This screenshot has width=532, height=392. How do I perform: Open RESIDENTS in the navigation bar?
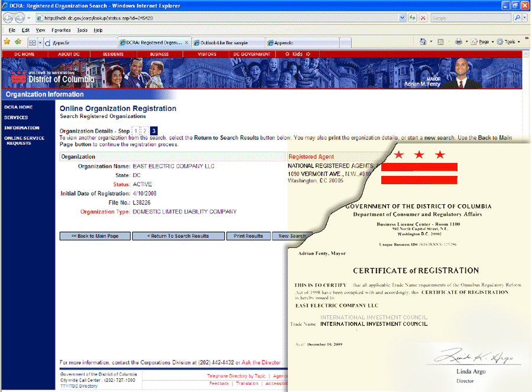coord(113,54)
